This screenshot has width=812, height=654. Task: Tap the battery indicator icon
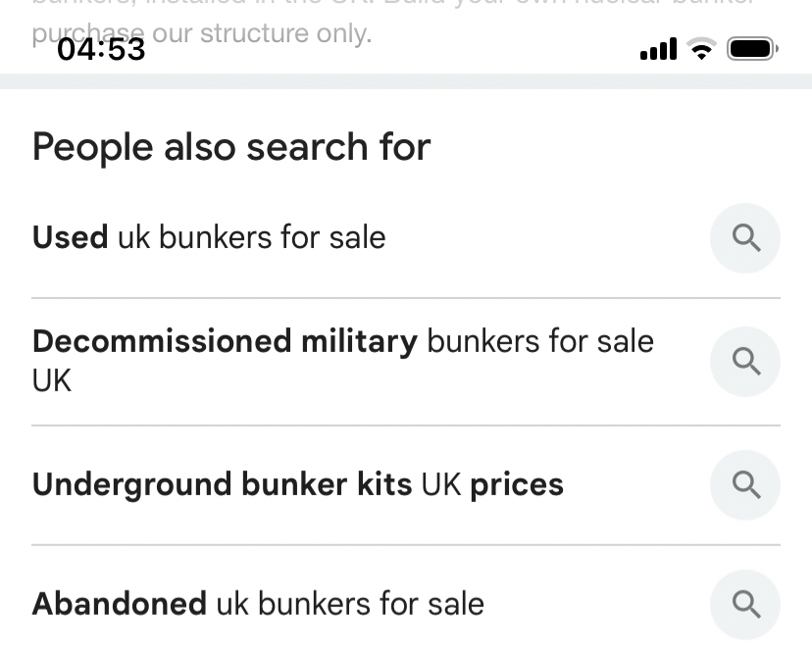[752, 48]
